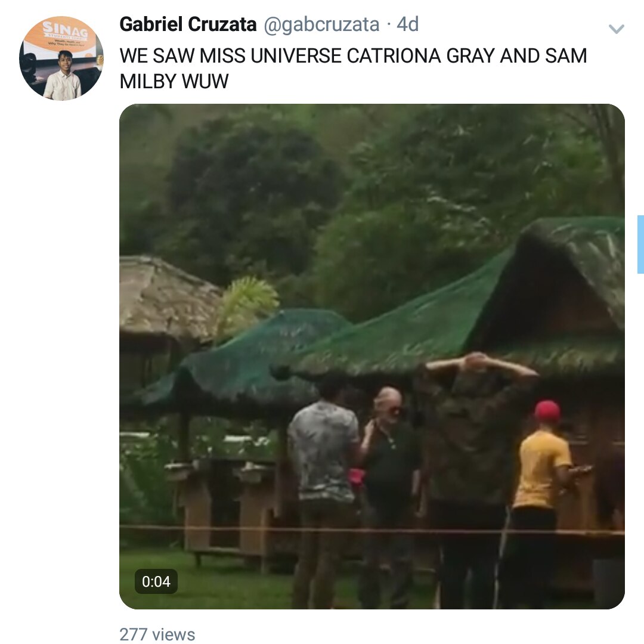The height and width of the screenshot is (644, 644).
Task: Click the 277 views count
Action: coord(157,634)
